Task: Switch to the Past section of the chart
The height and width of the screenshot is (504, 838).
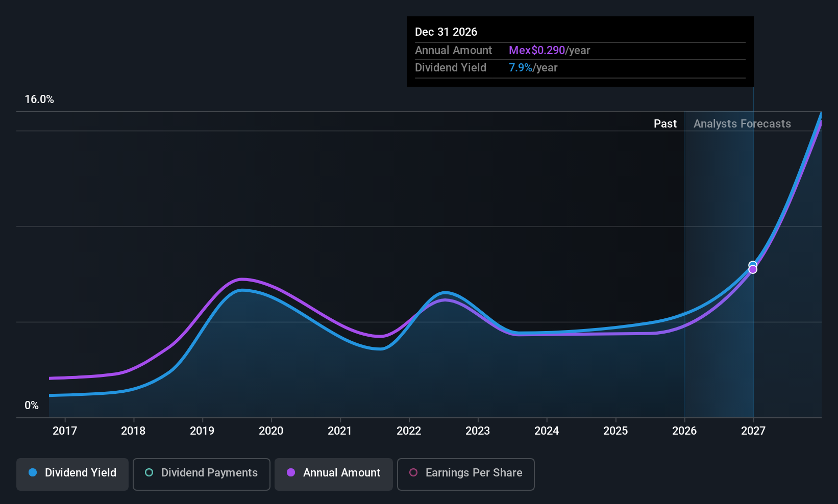Action: click(x=666, y=123)
